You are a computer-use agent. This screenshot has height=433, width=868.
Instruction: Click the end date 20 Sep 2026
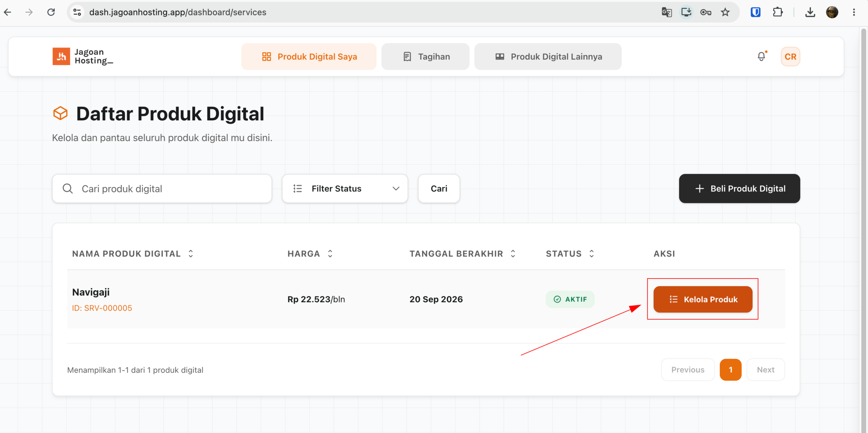pyautogui.click(x=436, y=299)
